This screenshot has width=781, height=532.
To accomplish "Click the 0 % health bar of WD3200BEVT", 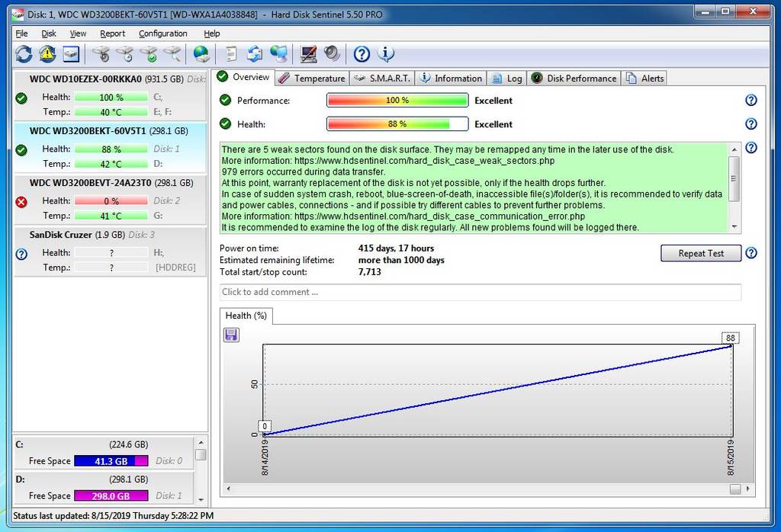I will [111, 200].
